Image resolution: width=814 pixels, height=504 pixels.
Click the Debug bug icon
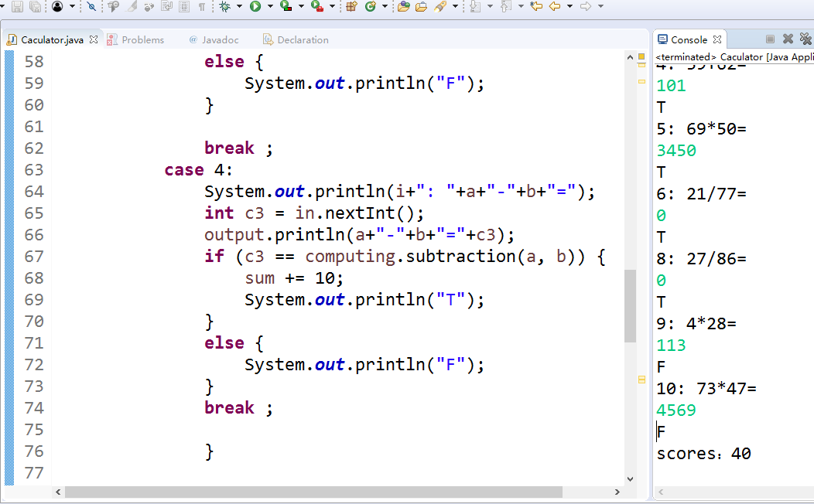[225, 6]
